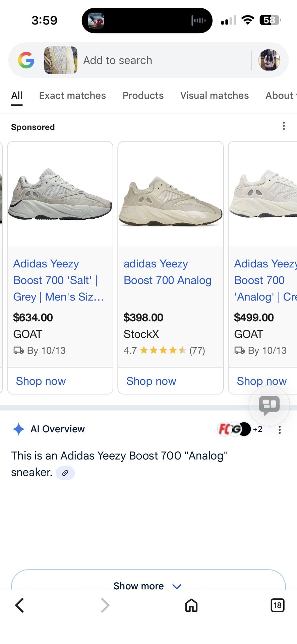Tap the searched shoe image thumbnail
The height and width of the screenshot is (644, 297).
pos(61,60)
